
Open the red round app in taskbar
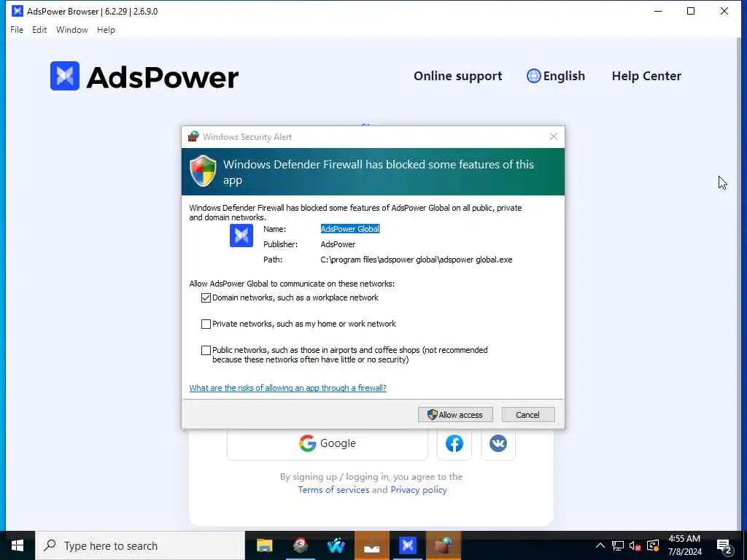coord(300,545)
